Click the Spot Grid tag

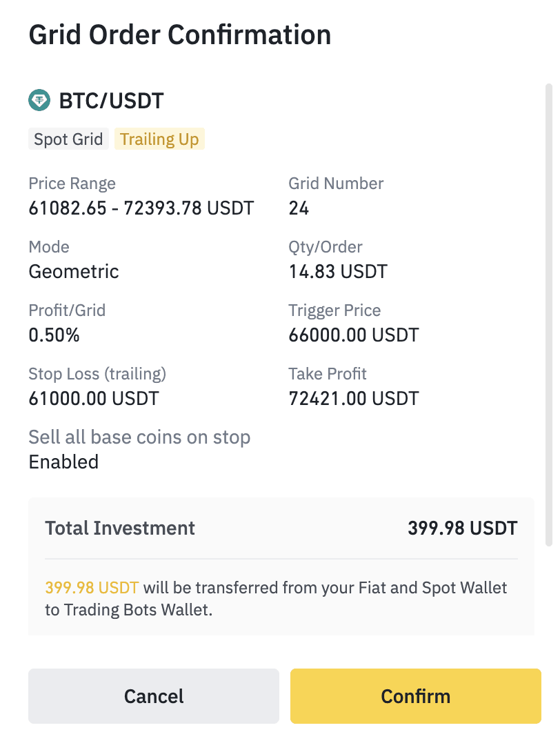click(68, 139)
